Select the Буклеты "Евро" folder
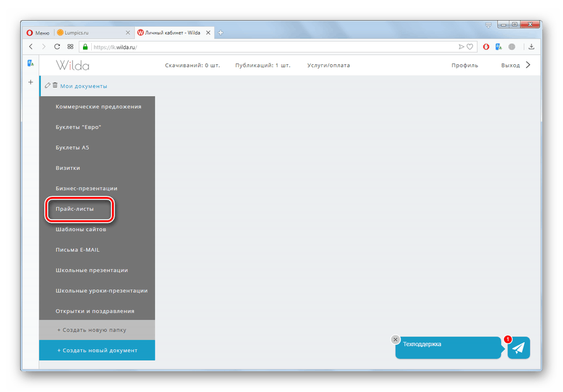 click(x=98, y=127)
